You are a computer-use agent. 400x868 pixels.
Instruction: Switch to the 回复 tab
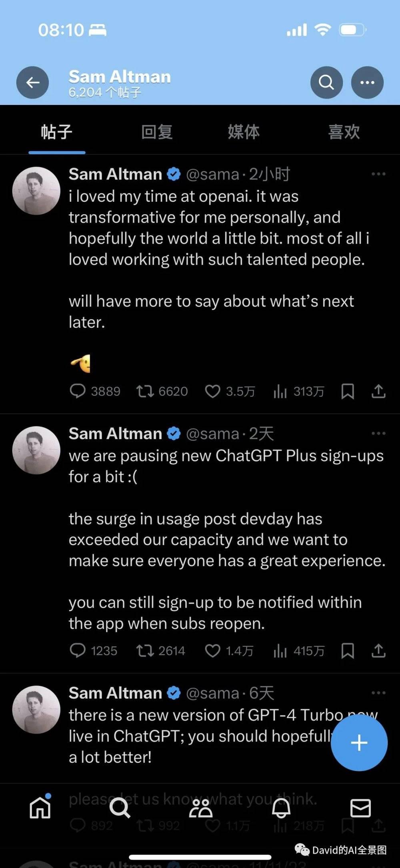point(157,132)
